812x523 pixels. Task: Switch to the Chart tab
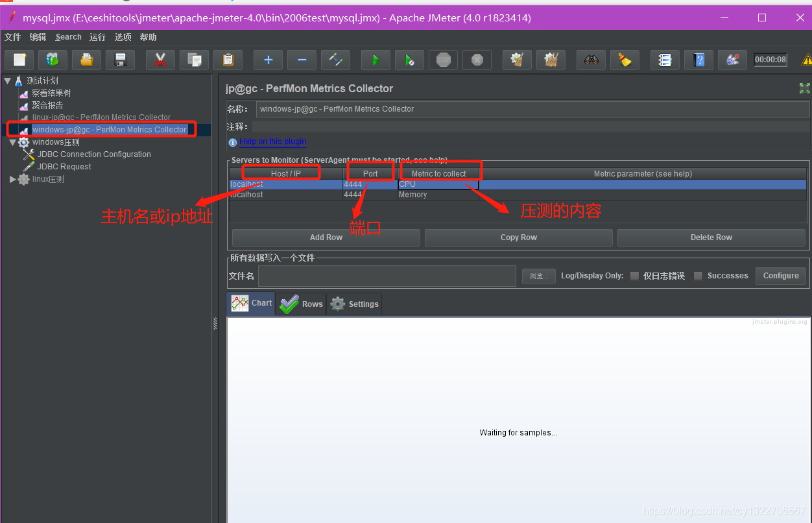point(251,303)
